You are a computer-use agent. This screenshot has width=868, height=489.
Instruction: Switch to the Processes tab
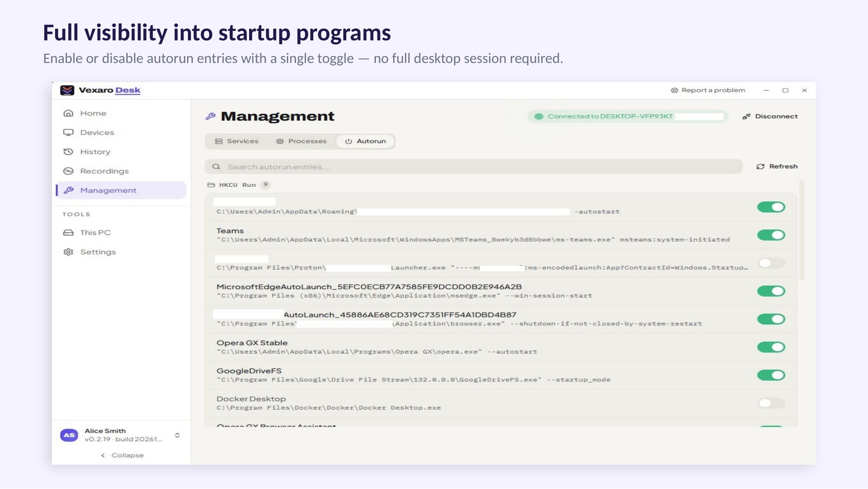pos(302,141)
